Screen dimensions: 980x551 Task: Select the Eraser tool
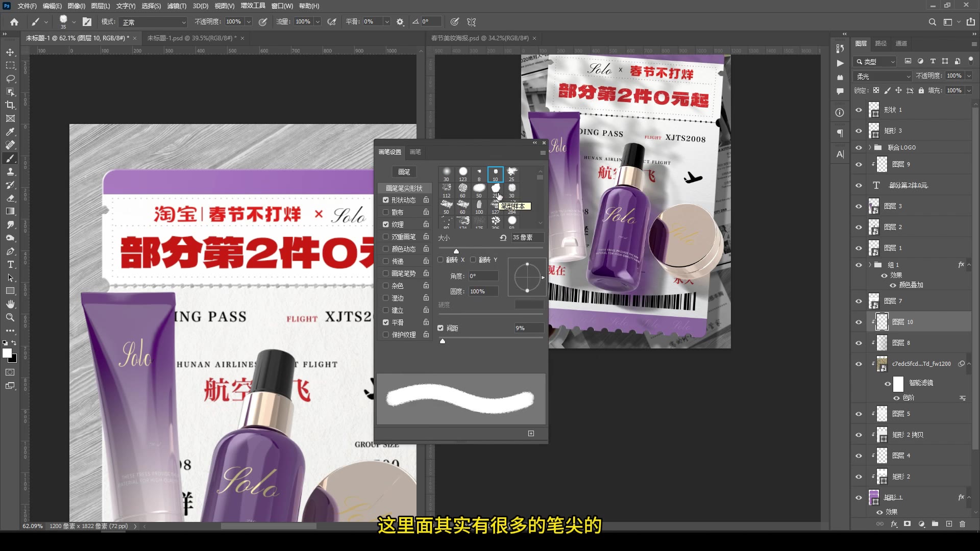pos(10,198)
